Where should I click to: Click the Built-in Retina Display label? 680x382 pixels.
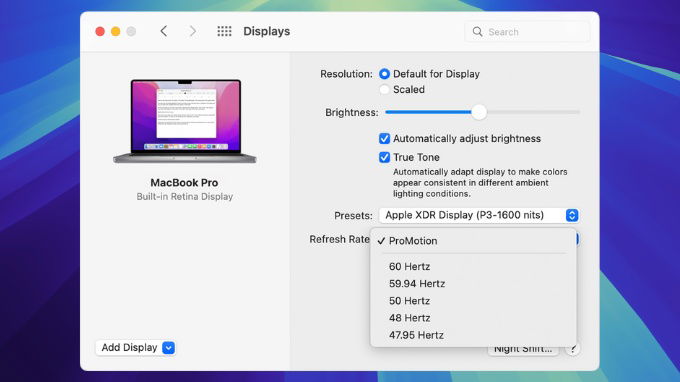tap(185, 197)
